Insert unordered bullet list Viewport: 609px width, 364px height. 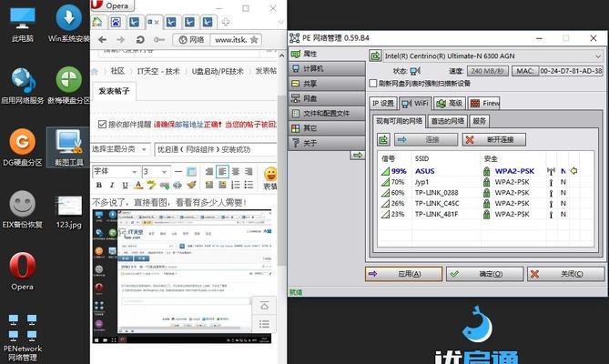(249, 185)
